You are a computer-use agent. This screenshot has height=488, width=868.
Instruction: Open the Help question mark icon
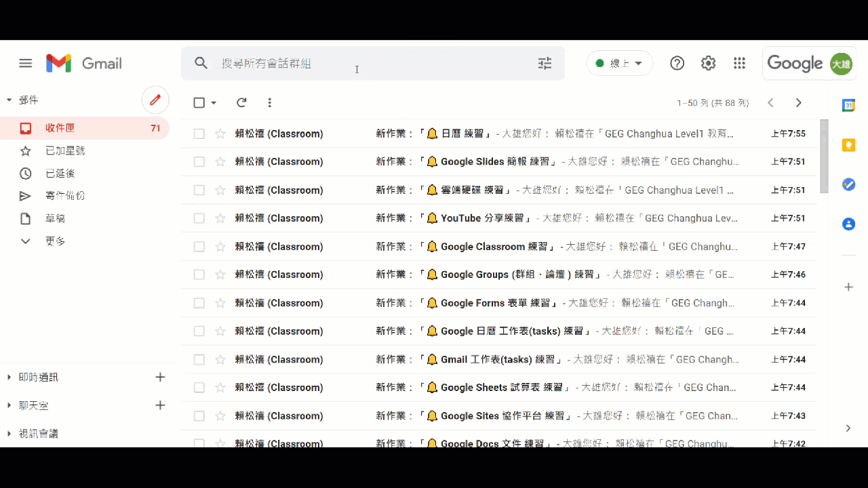coord(677,63)
